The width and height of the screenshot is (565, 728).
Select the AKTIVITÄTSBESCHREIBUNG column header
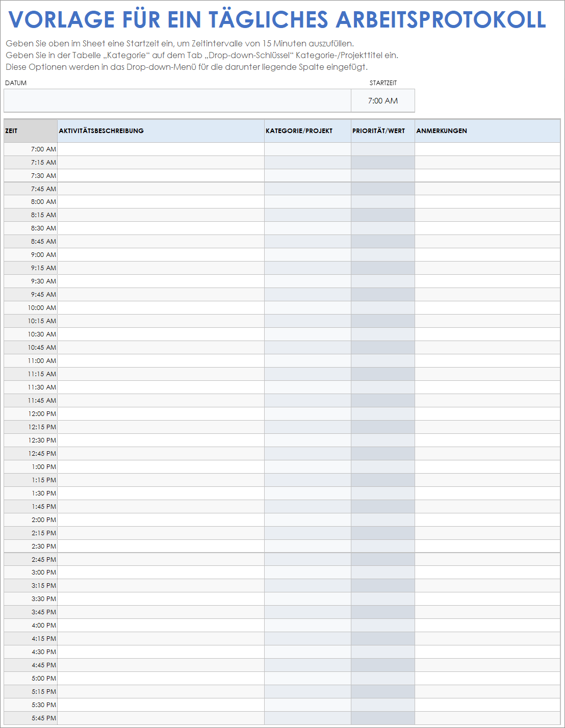point(161,131)
